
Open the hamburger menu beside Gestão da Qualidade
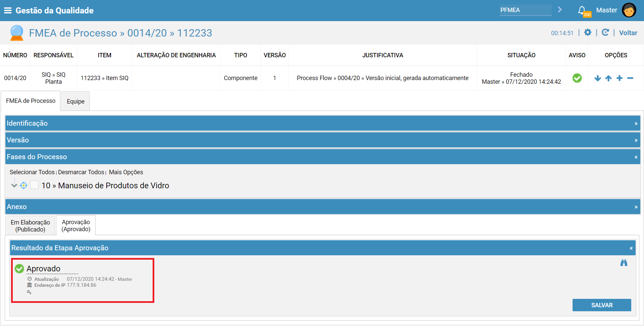(8, 10)
